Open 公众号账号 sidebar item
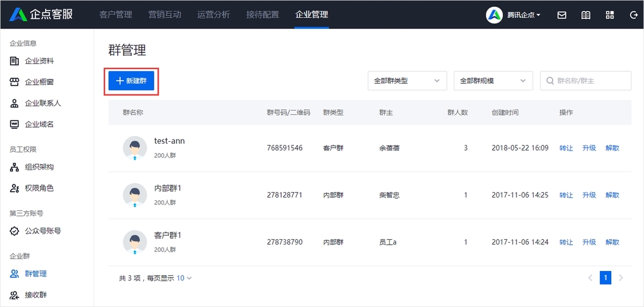 (35, 231)
